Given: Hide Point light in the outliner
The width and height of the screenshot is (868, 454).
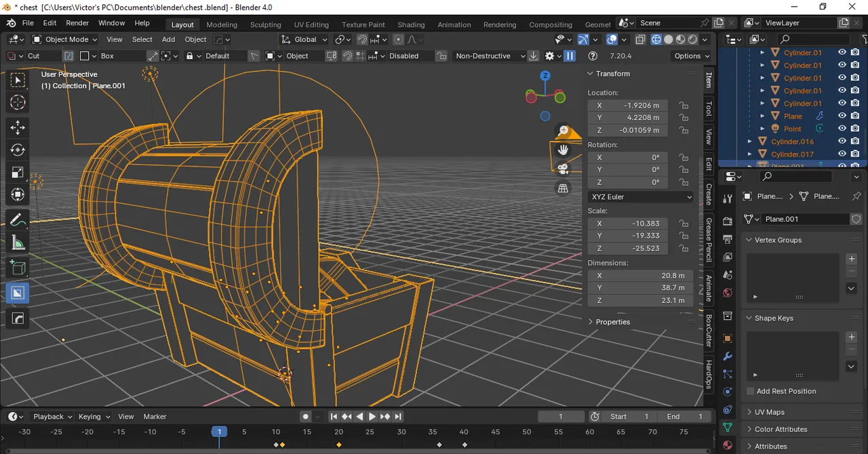Looking at the screenshot, I should (x=842, y=129).
